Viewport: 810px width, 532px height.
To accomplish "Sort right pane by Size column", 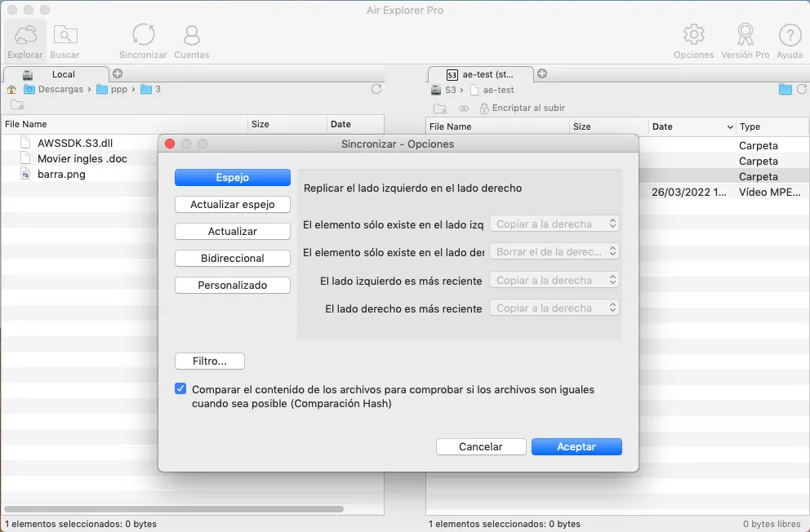I will 609,127.
